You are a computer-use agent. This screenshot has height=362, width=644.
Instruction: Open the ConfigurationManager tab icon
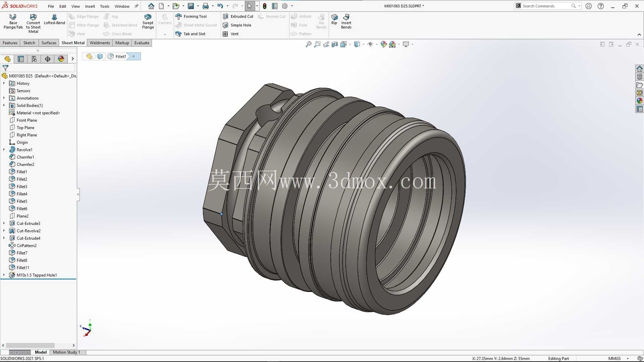pos(34,59)
